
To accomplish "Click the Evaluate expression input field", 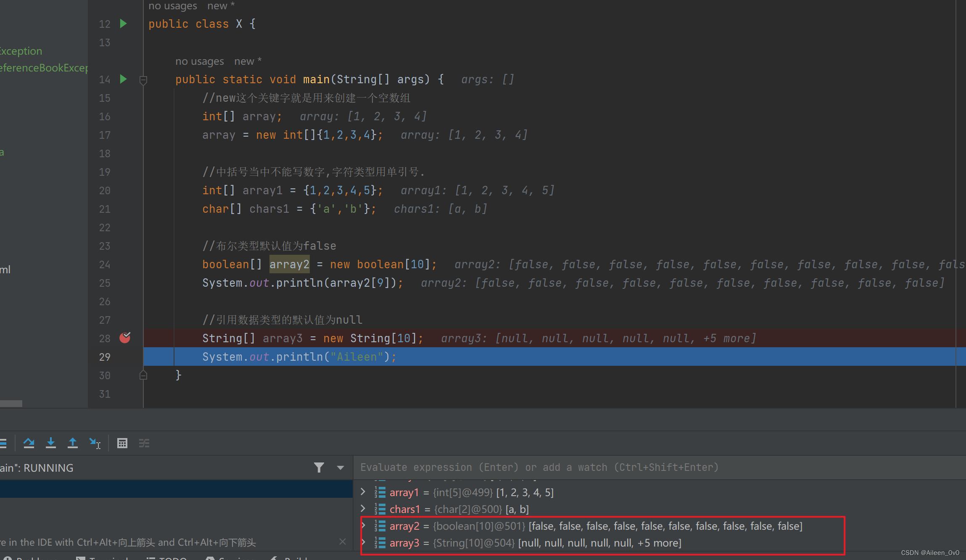I will (x=631, y=468).
